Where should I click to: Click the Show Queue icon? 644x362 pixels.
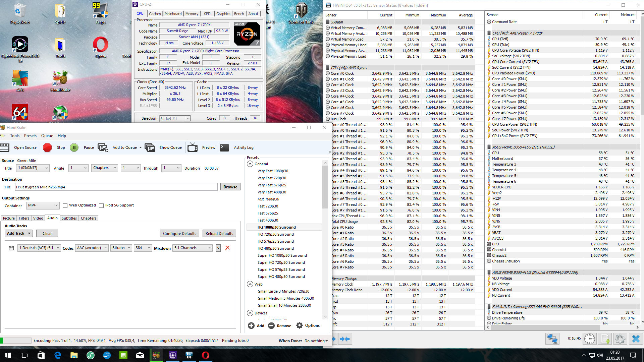[x=150, y=147]
